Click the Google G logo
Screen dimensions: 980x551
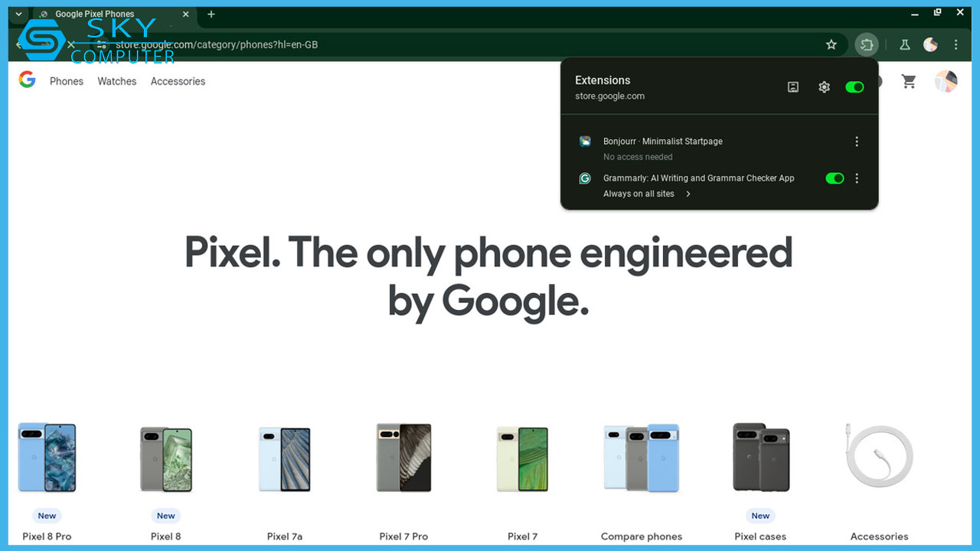(27, 79)
